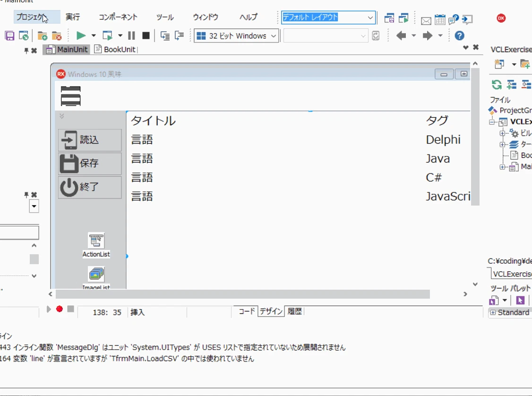The image size is (532, 396).
Task: Click the save desktop layout icon
Action: (389, 18)
